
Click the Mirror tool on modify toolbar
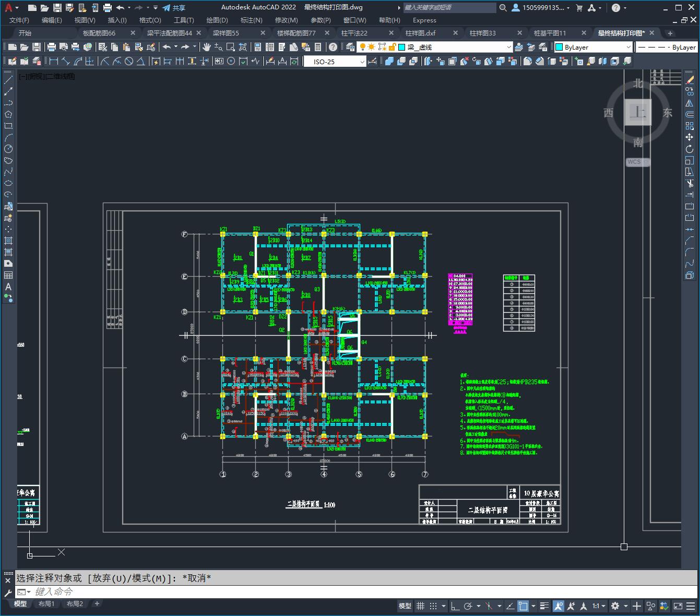690,103
